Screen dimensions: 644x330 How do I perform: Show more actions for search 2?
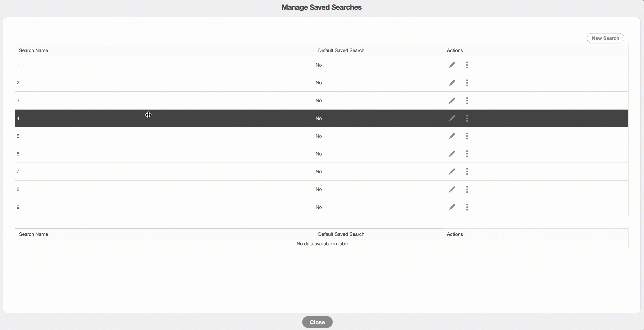tap(467, 83)
